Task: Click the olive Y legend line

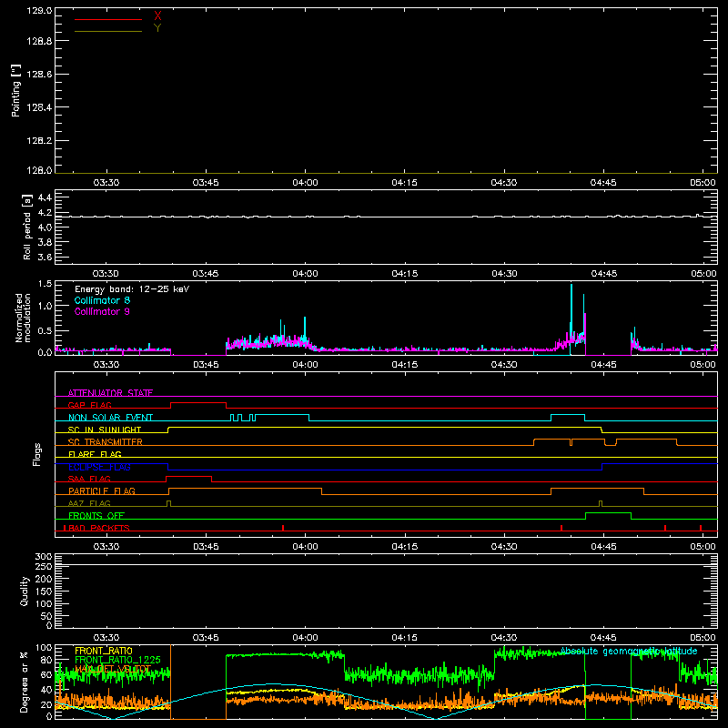Action: (x=108, y=32)
